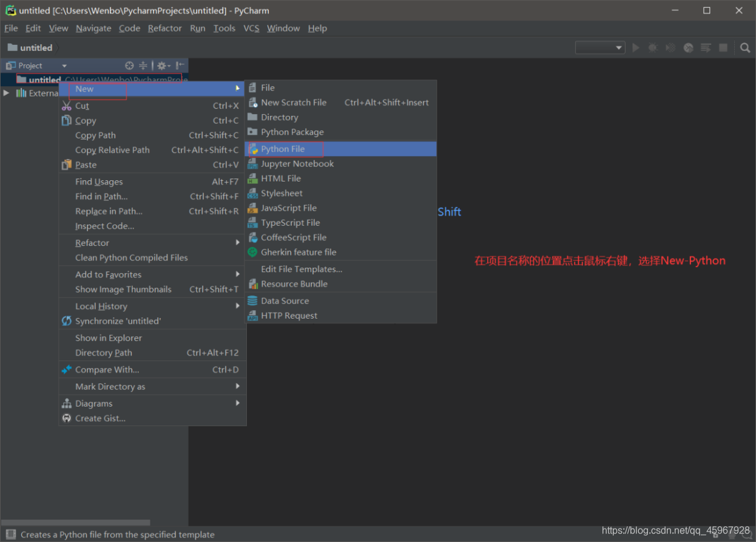
Task: Click Clean Python Compiled Files
Action: (x=152, y=257)
